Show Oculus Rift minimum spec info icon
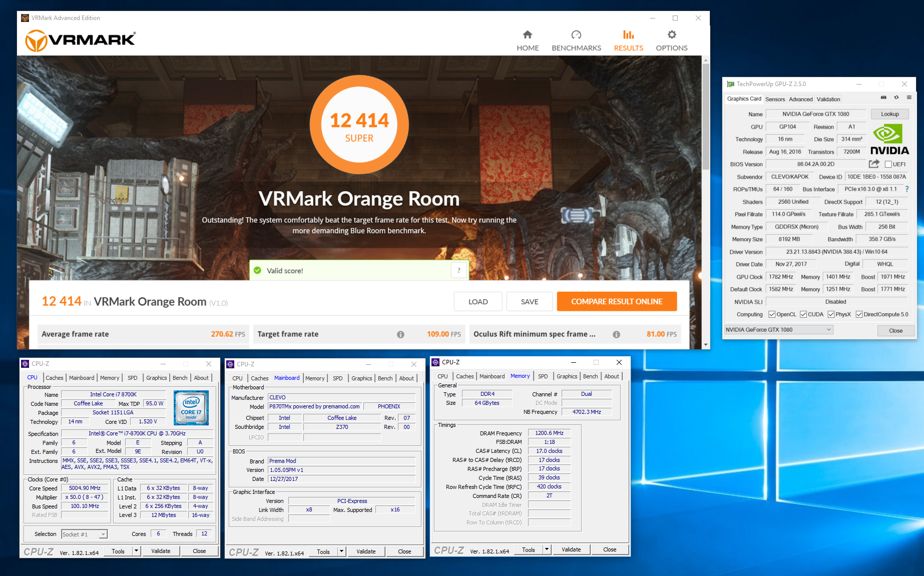Screen dimensions: 924x576 (616, 334)
